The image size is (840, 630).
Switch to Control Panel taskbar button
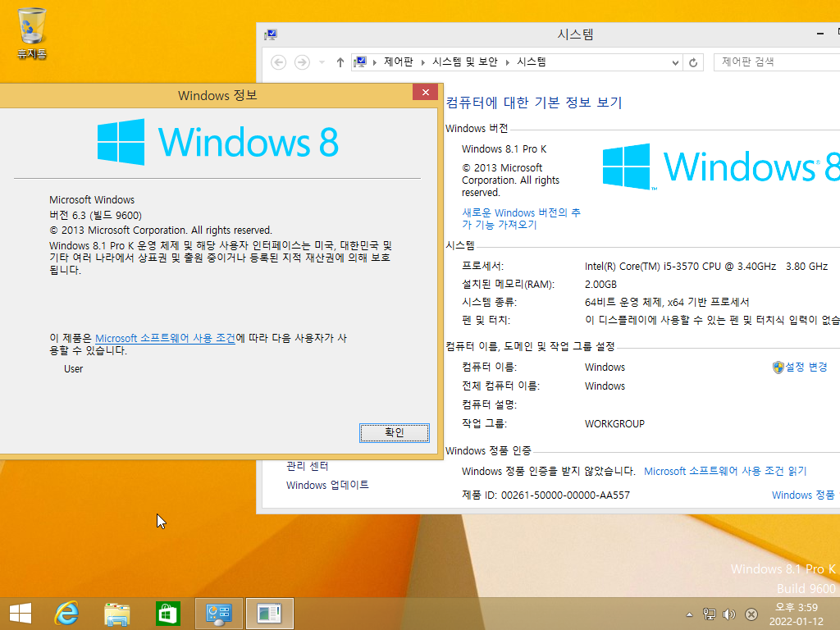pyautogui.click(x=218, y=614)
